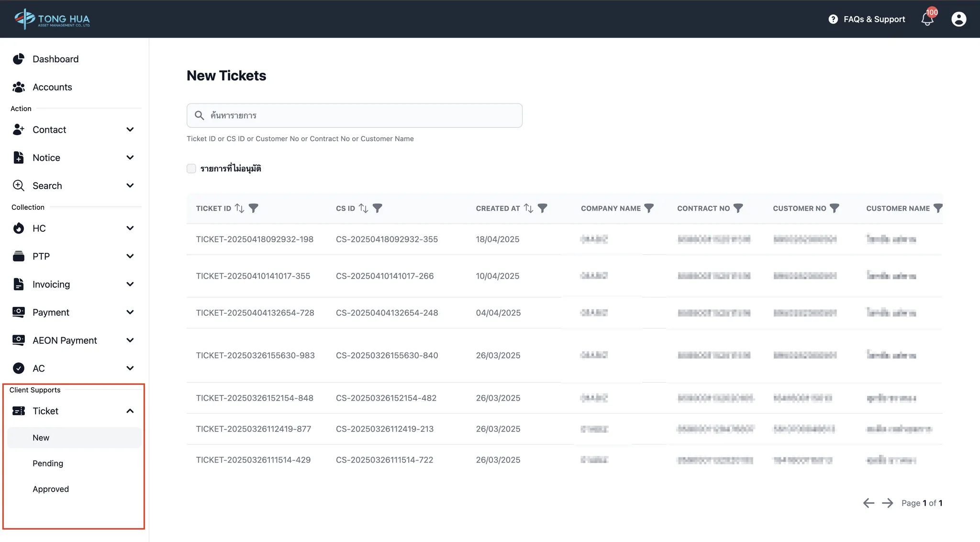980x542 pixels.
Task: Click the ticket search input field
Action: click(354, 115)
